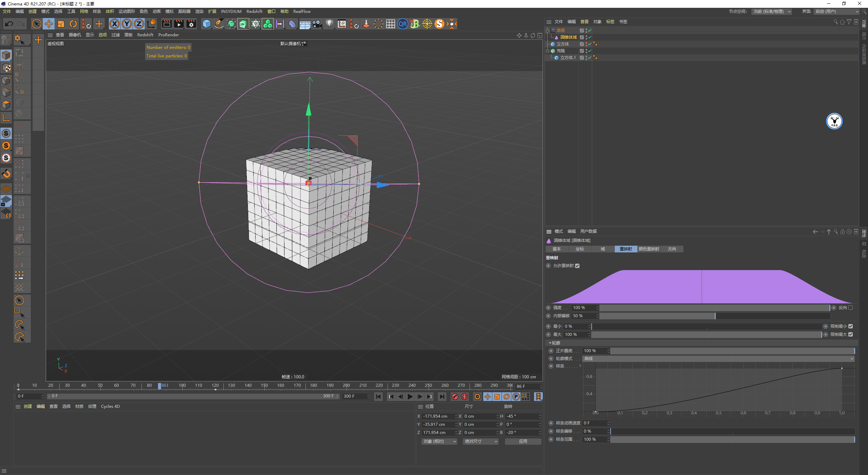This screenshot has width=868, height=475.
Task: Select the Scale tool in top toolbar
Action: click(x=61, y=24)
